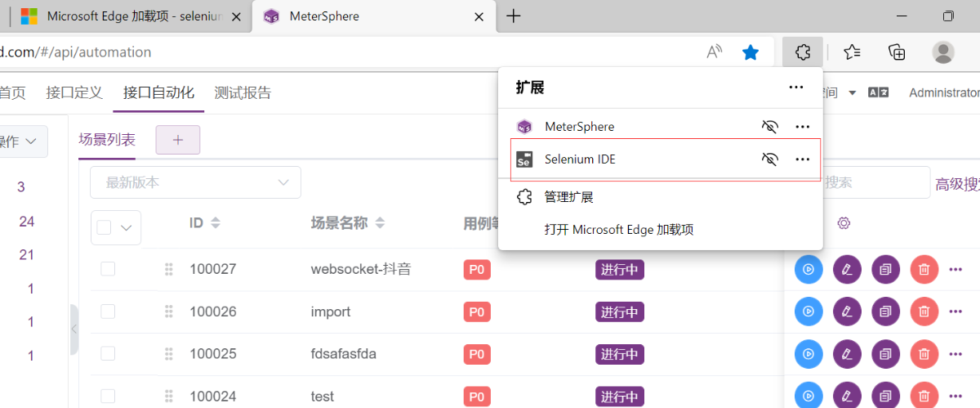The width and height of the screenshot is (980, 408).
Task: Open the 接口定义 navigation item
Action: click(74, 92)
